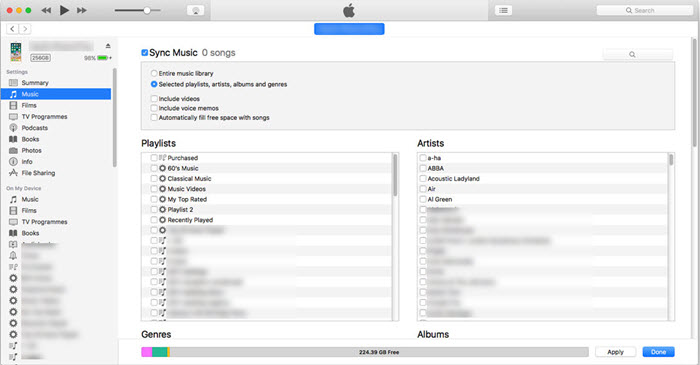Screen dimensions: 700x365
Task: Click the blue device button in the top bar
Action: (349, 29)
